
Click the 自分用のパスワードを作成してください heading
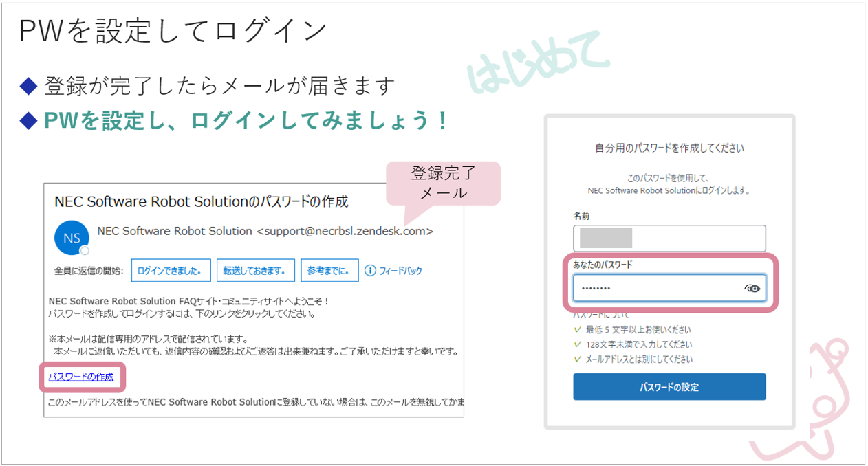[x=669, y=148]
